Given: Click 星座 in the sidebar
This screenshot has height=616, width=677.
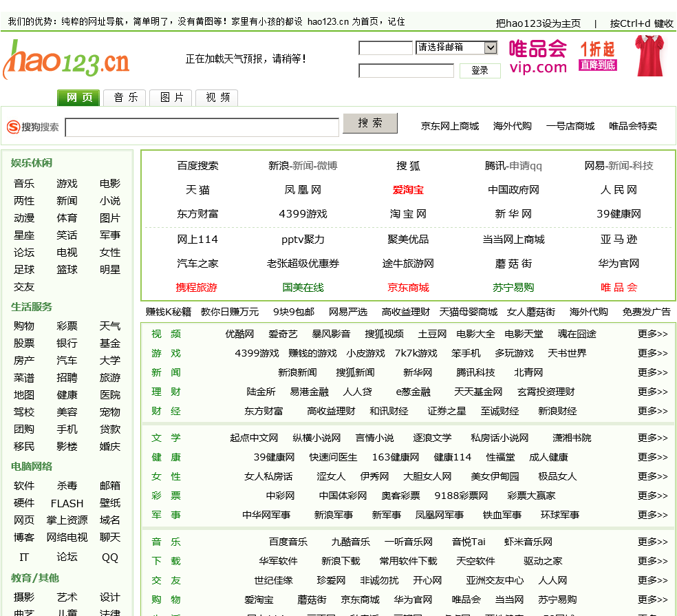Looking at the screenshot, I should (x=24, y=236).
